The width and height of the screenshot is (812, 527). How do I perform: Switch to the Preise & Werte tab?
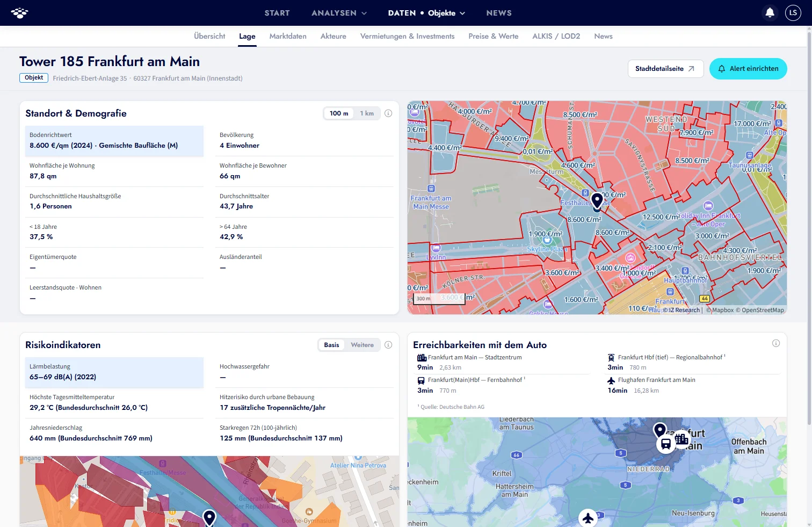click(494, 36)
